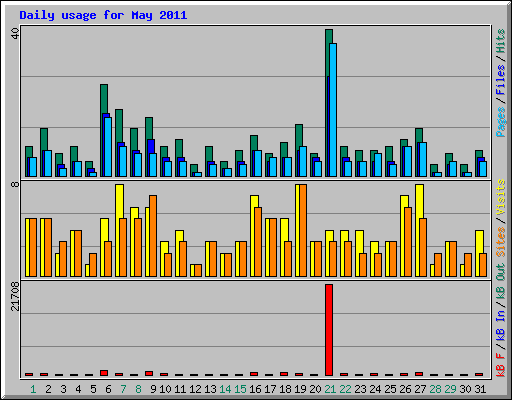Image resolution: width=512 pixels, height=400 pixels.
Task: Click day label 8 on the axis
Action: (138, 389)
